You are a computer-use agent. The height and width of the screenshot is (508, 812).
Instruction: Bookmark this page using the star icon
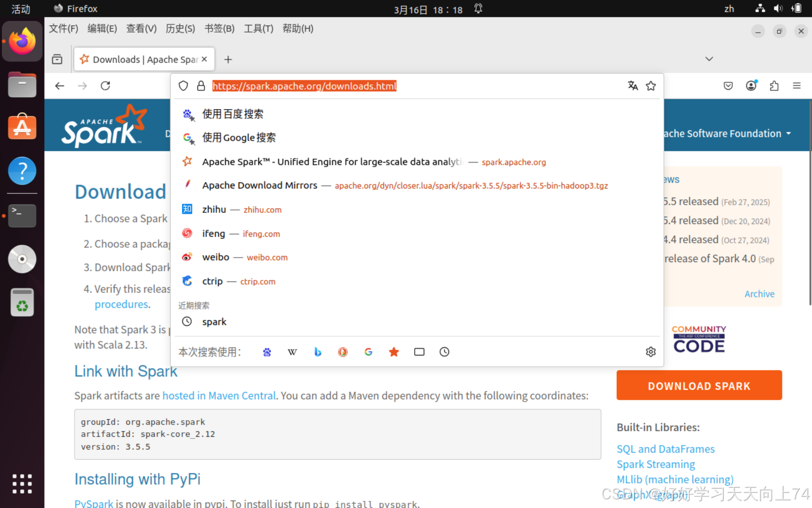click(651, 86)
